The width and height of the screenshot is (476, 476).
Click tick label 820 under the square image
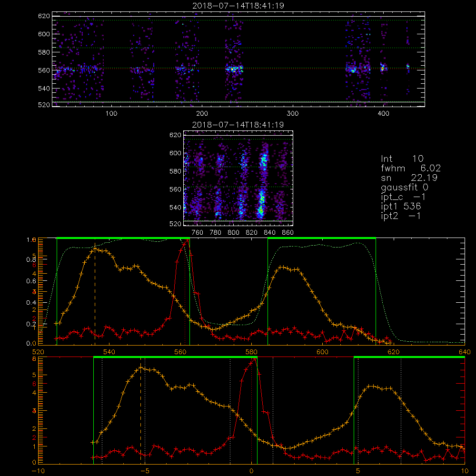tap(252, 233)
